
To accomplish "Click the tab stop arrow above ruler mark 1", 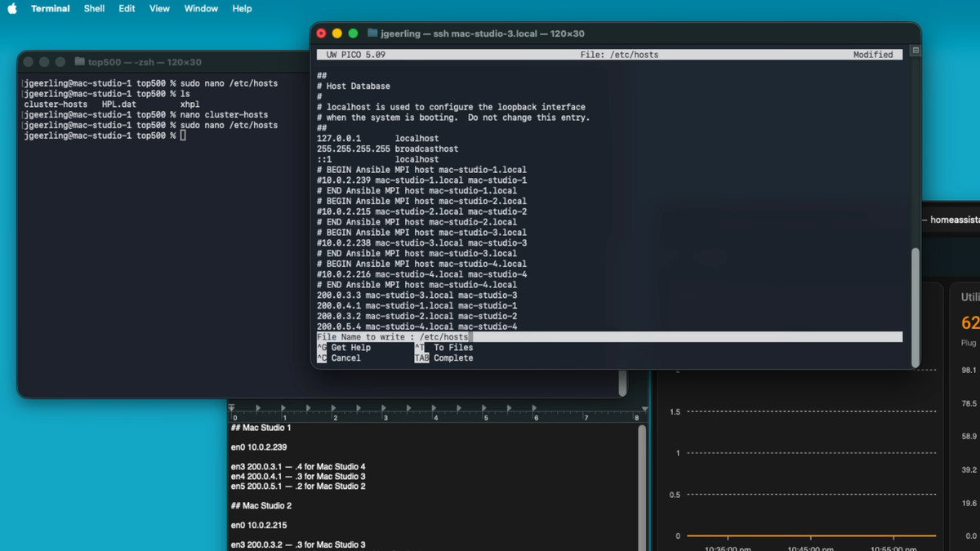I will coord(282,408).
